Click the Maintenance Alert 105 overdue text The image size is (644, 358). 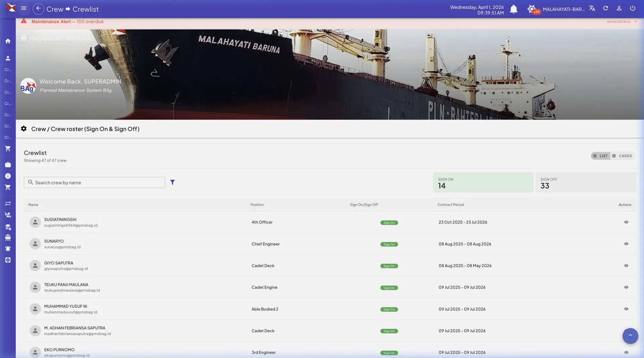coord(67,21)
